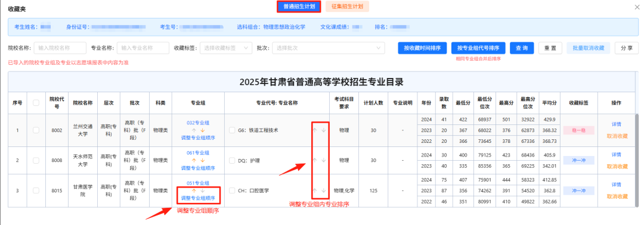
Task: Move the 061专业组 group down
Action: click(202, 160)
